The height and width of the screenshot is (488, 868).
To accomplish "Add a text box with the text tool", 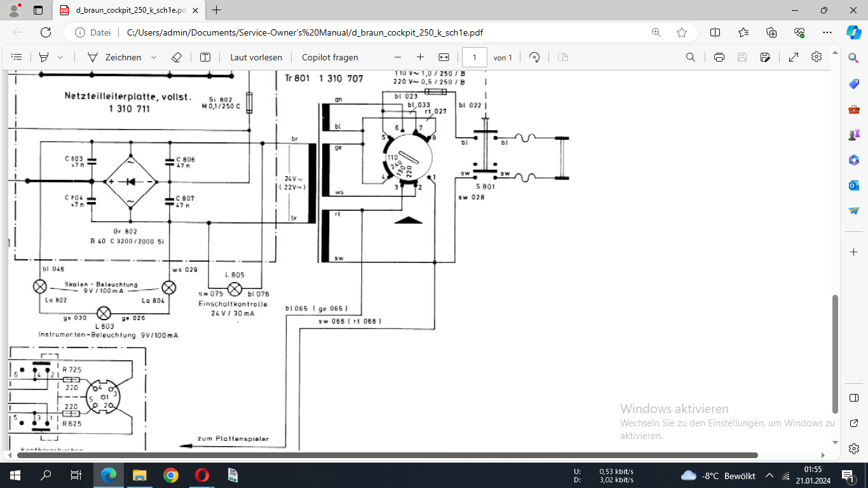I will (205, 57).
